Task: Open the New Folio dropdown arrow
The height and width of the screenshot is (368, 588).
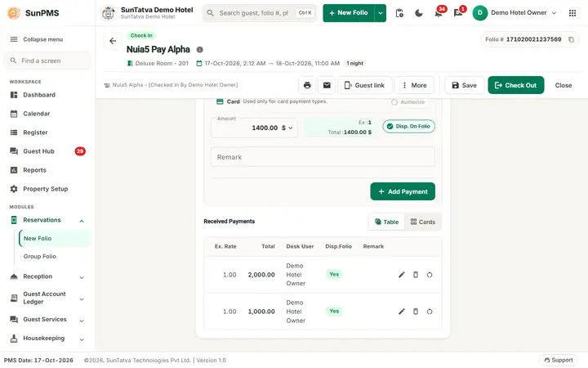Action: coord(381,13)
